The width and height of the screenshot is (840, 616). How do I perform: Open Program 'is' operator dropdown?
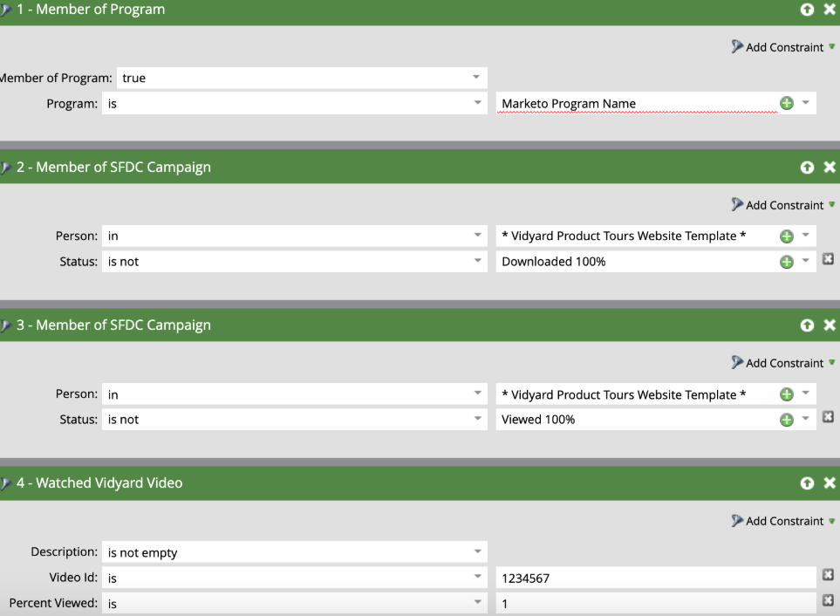pyautogui.click(x=477, y=102)
